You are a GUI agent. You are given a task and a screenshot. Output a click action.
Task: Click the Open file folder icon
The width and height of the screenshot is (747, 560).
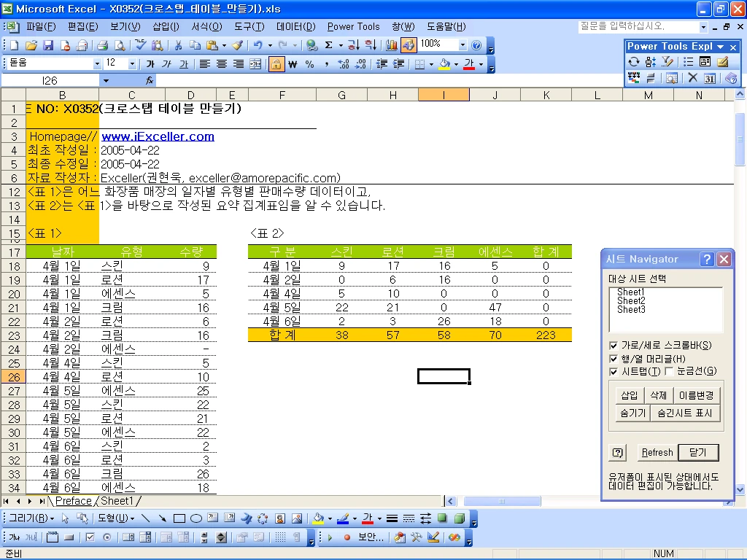click(x=31, y=45)
